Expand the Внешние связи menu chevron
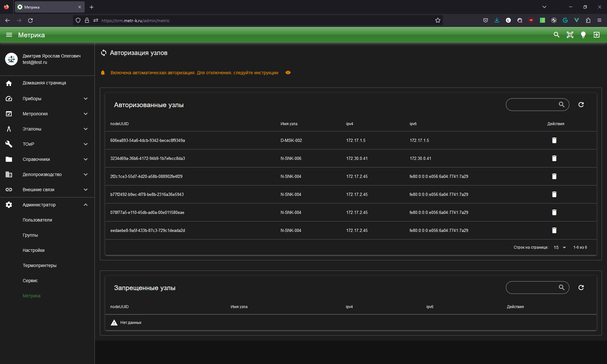The height and width of the screenshot is (364, 607). 86,190
